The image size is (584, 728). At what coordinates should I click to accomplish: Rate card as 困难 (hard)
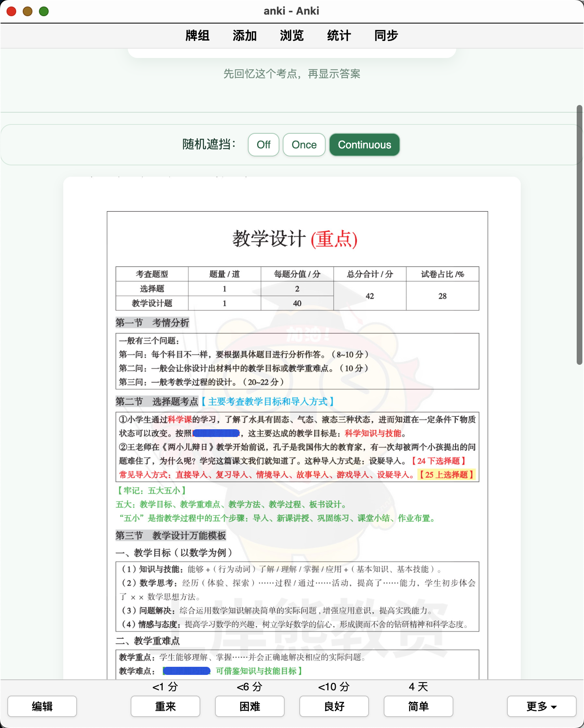pos(250,707)
